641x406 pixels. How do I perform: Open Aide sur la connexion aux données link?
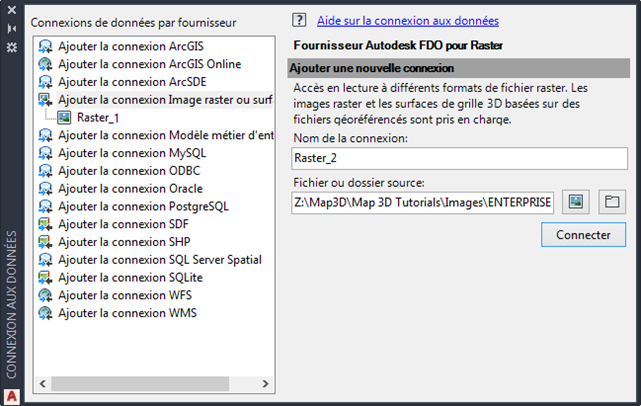tap(407, 20)
